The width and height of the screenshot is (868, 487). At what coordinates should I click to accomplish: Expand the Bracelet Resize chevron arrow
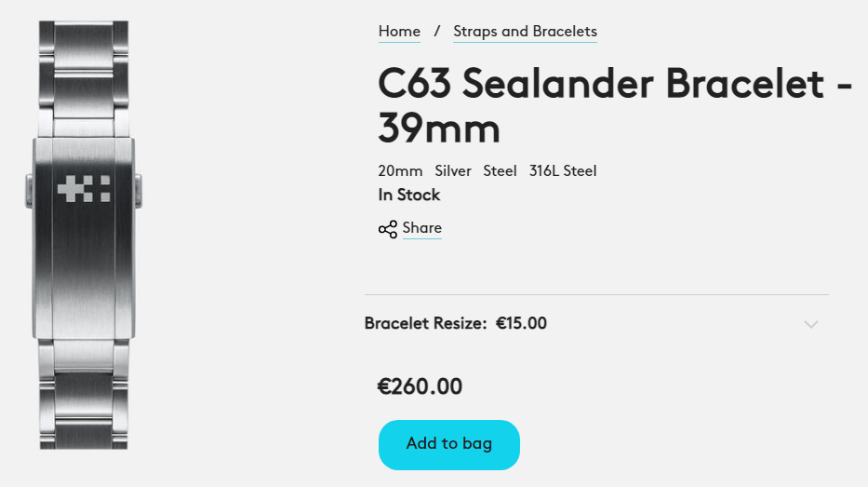click(811, 324)
